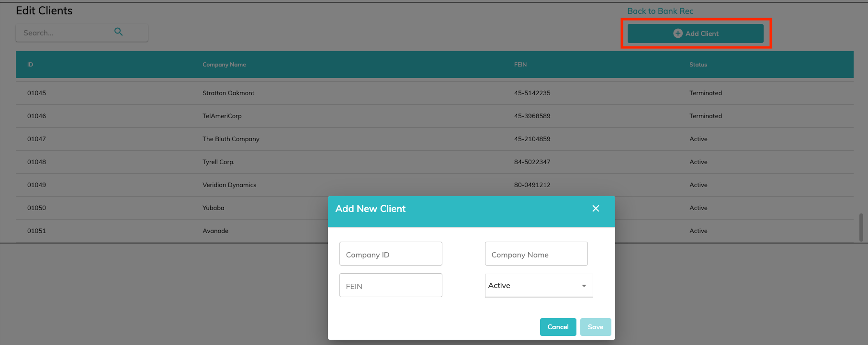868x345 pixels.
Task: Open the Active status dropdown
Action: tap(539, 286)
